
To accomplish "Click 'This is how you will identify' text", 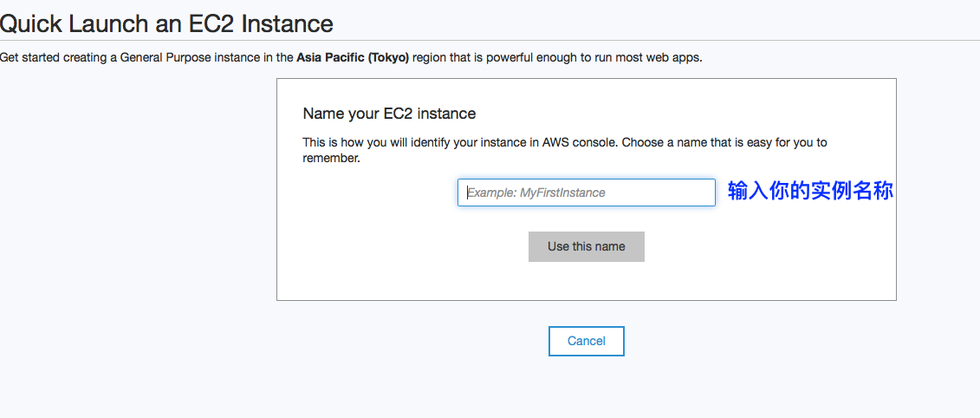I will click(x=375, y=142).
